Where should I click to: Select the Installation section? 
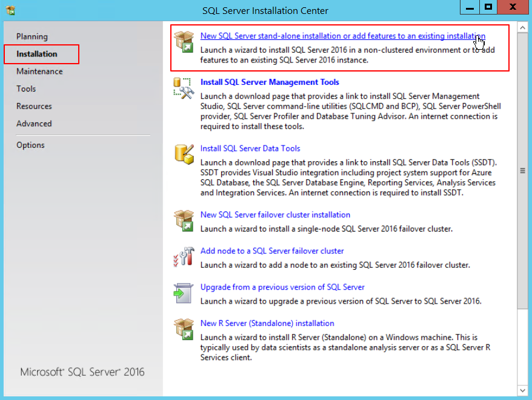36,54
